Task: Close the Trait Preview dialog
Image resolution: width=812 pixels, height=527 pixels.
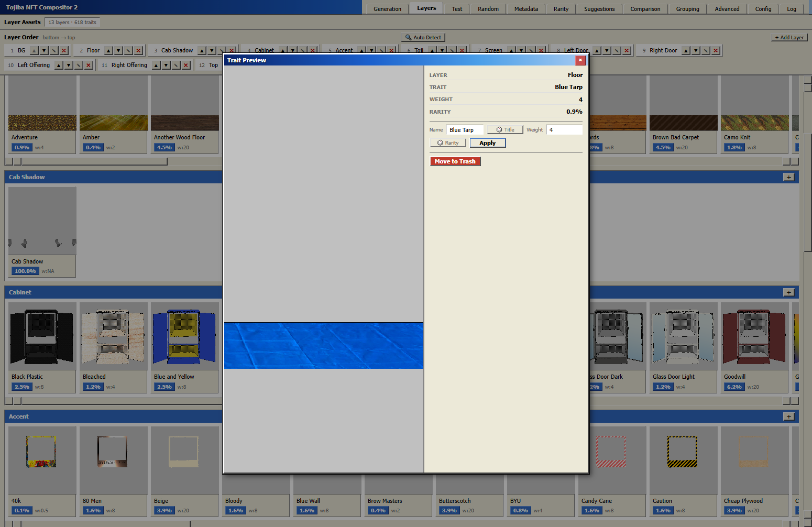Action: [580, 60]
